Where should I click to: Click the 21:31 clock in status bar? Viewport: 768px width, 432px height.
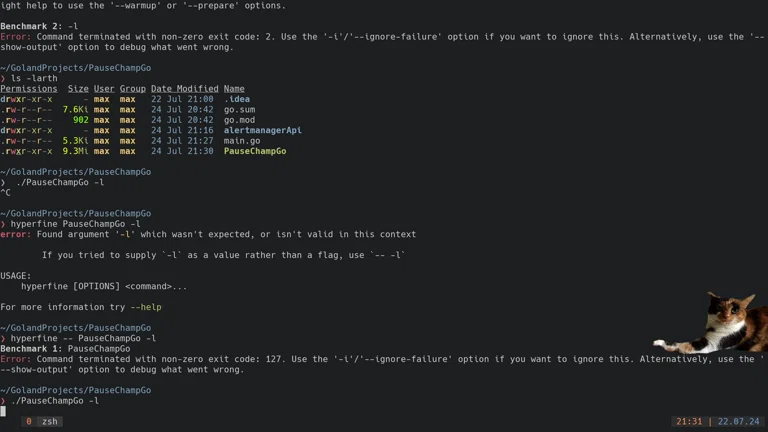pos(689,422)
